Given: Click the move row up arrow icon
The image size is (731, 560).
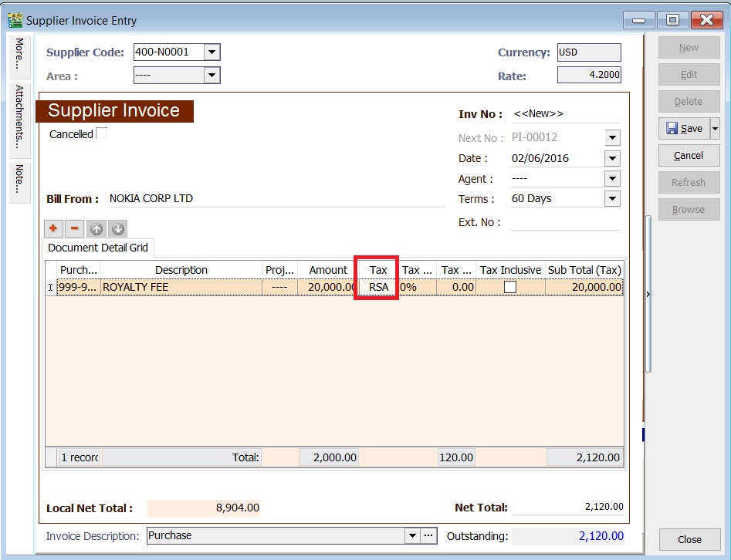Looking at the screenshot, I should click(x=96, y=228).
